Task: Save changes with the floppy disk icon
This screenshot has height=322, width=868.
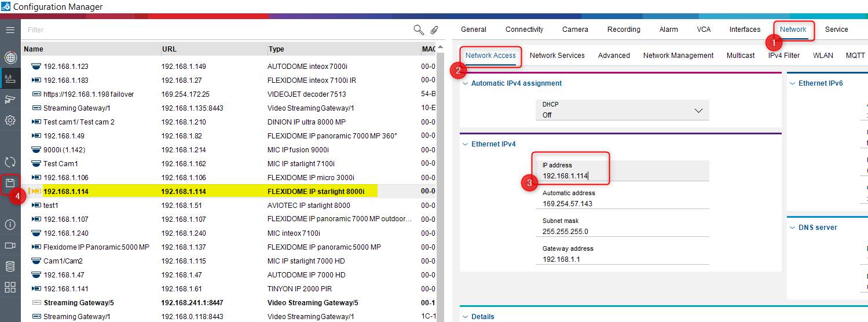Action: (10, 184)
